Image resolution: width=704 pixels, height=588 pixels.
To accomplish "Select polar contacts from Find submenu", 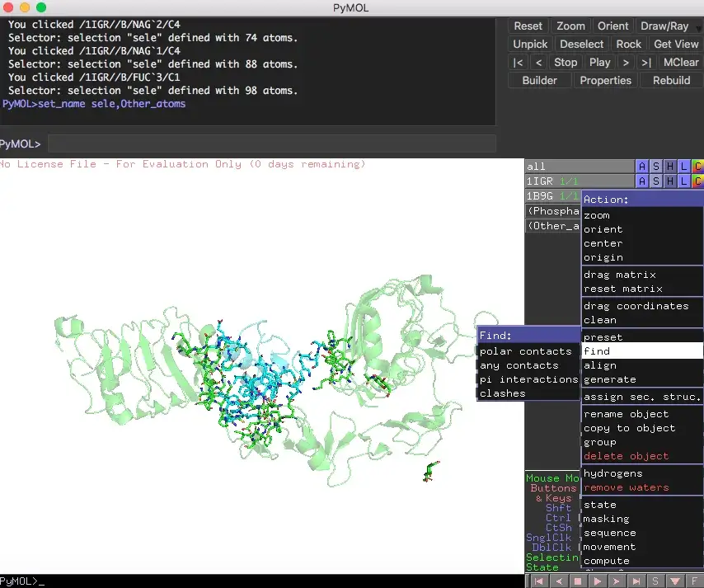I will pos(526,351).
